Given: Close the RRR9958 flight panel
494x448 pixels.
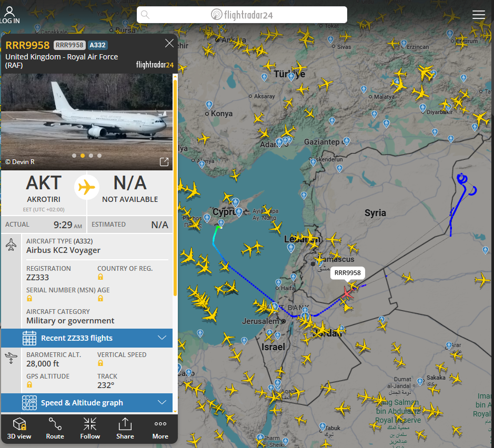Looking at the screenshot, I should 169,43.
